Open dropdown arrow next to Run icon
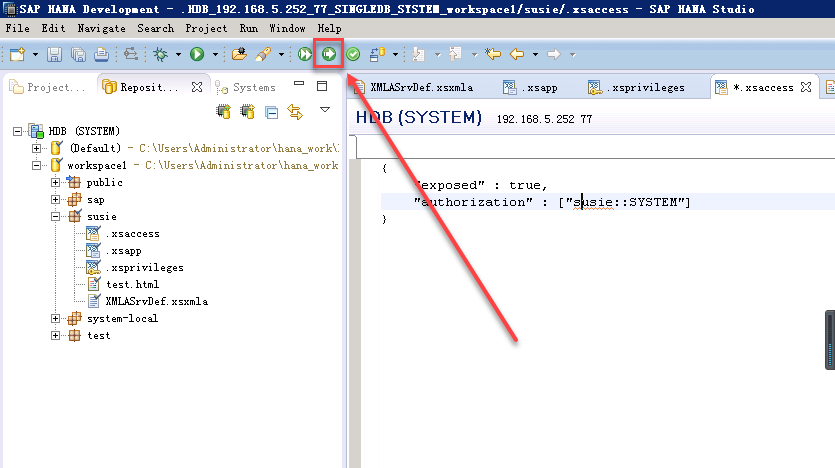This screenshot has width=835, height=468. [215, 54]
